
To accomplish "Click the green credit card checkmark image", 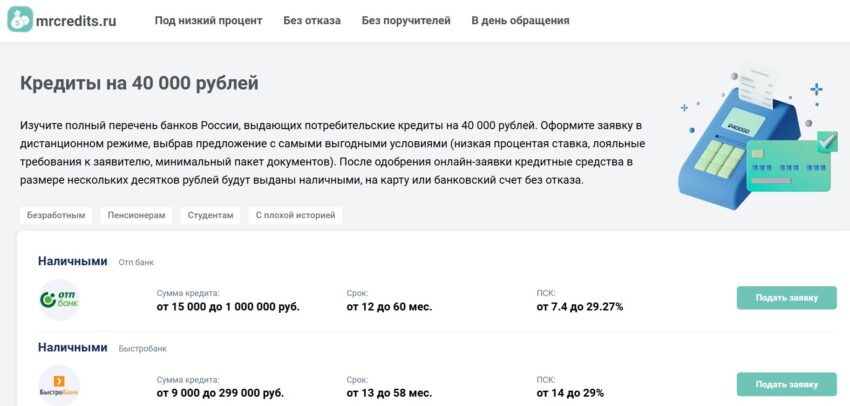I will 792,161.
